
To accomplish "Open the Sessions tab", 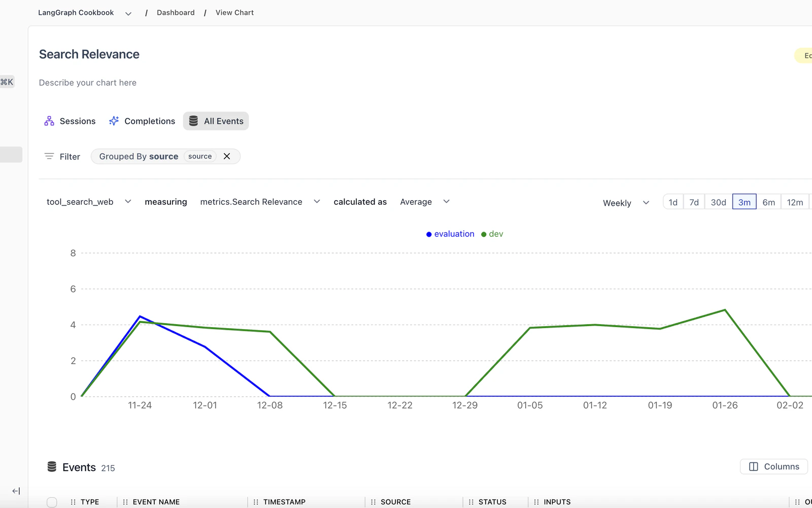I will tap(70, 121).
